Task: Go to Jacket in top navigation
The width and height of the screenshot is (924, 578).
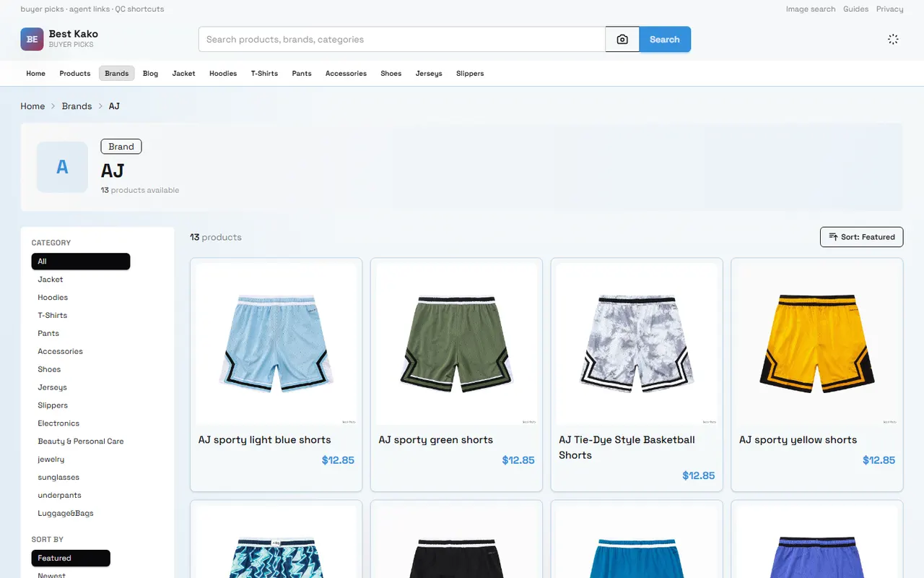Action: click(184, 74)
